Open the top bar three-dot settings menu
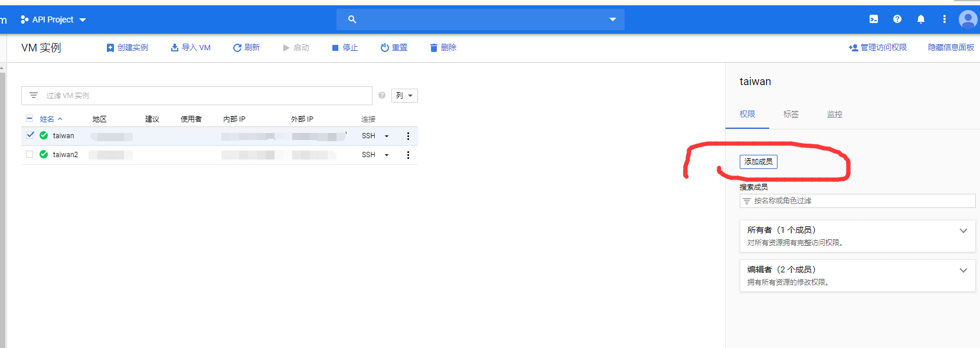 coord(945,19)
